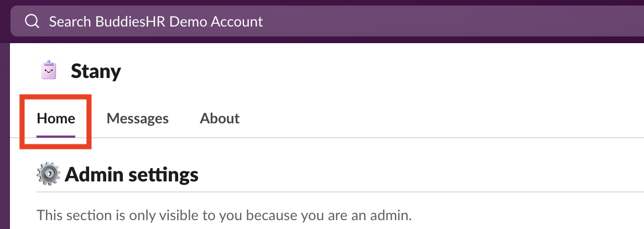Click the Stany app name header
This screenshot has width=644, height=229.
96,71
